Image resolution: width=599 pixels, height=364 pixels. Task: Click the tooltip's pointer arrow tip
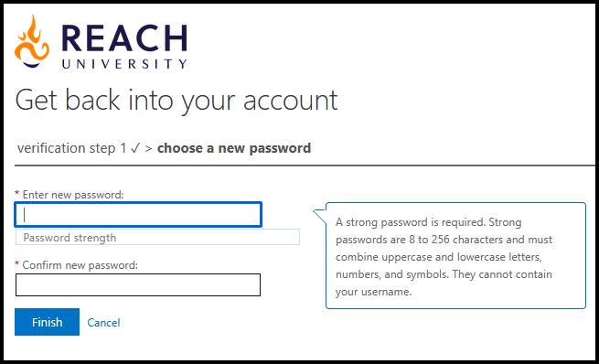[x=315, y=211]
